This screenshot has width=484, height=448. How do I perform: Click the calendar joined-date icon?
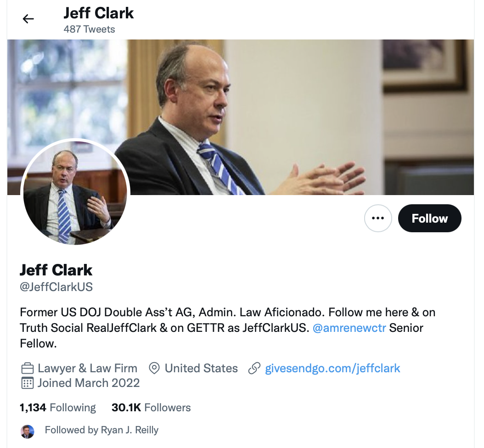27,383
